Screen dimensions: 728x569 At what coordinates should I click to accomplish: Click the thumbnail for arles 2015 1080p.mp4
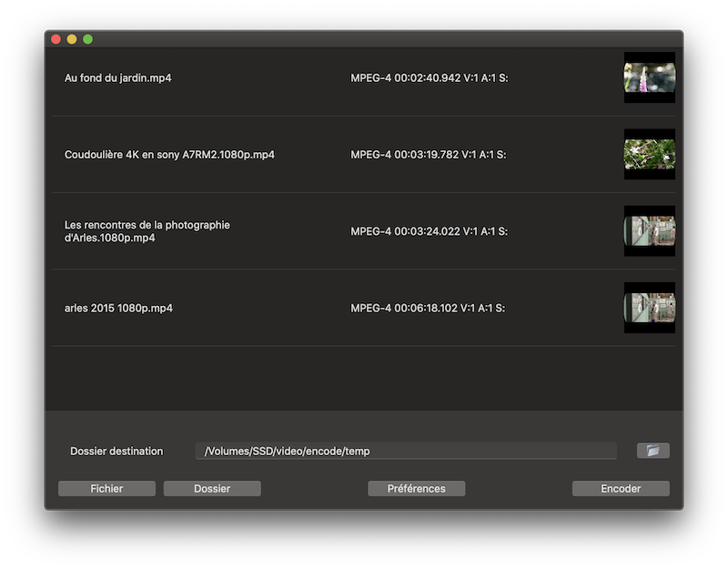(x=650, y=308)
